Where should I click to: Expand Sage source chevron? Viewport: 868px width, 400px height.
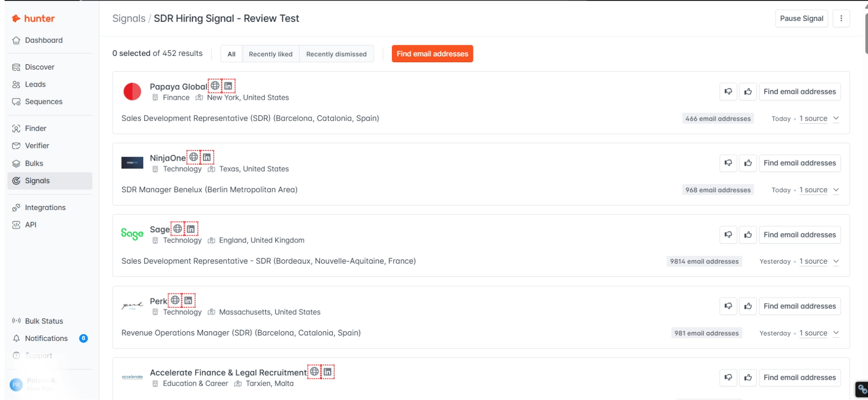click(836, 261)
